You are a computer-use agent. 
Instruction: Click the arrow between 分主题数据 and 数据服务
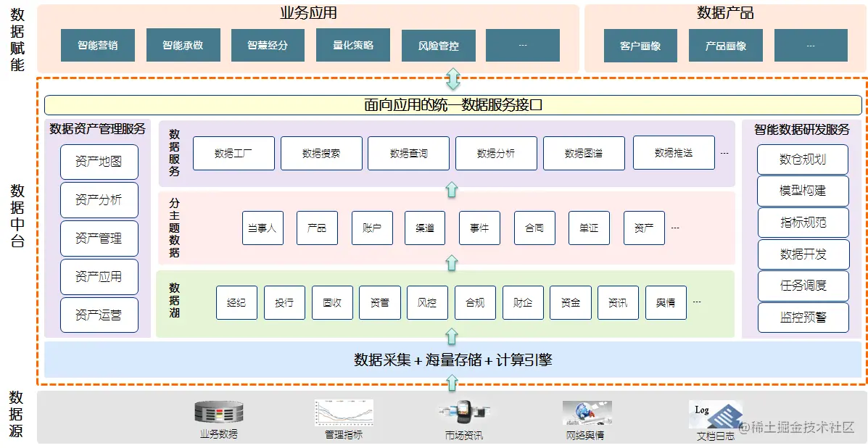pos(452,189)
